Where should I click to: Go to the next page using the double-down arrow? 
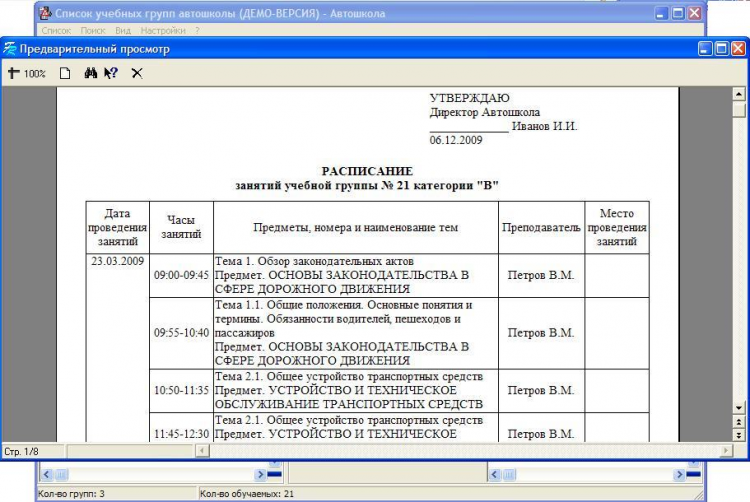[739, 435]
